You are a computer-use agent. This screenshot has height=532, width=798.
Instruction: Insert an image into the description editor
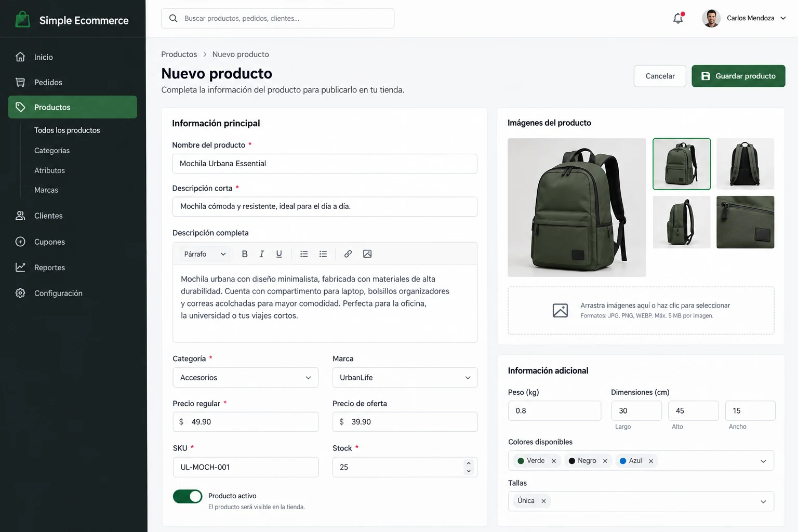pos(367,254)
